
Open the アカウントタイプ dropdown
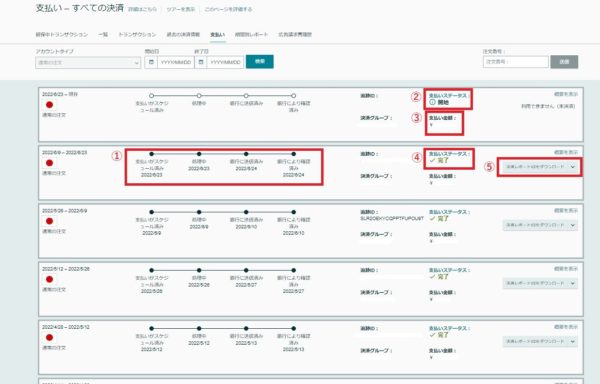click(88, 62)
